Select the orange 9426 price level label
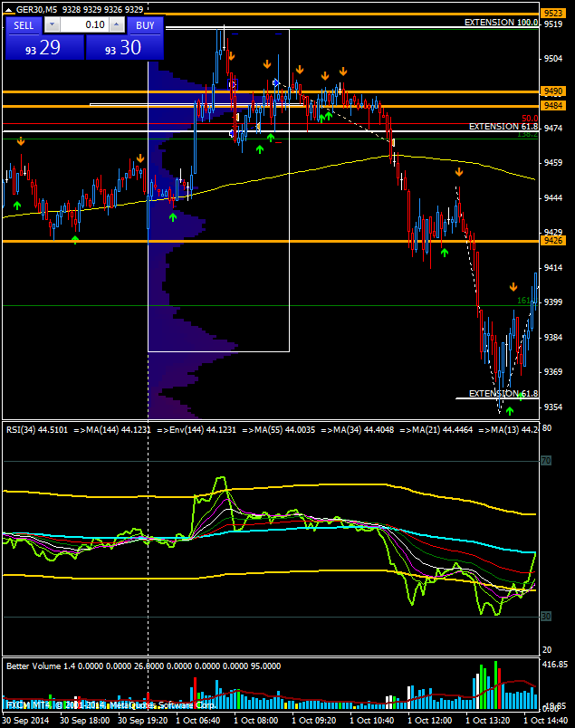This screenshot has width=575, height=728. pos(551,241)
